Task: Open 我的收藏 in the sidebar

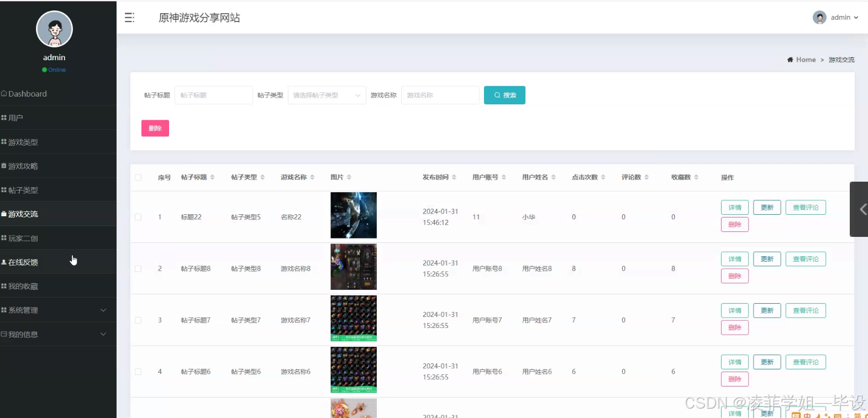Action: [x=58, y=286]
